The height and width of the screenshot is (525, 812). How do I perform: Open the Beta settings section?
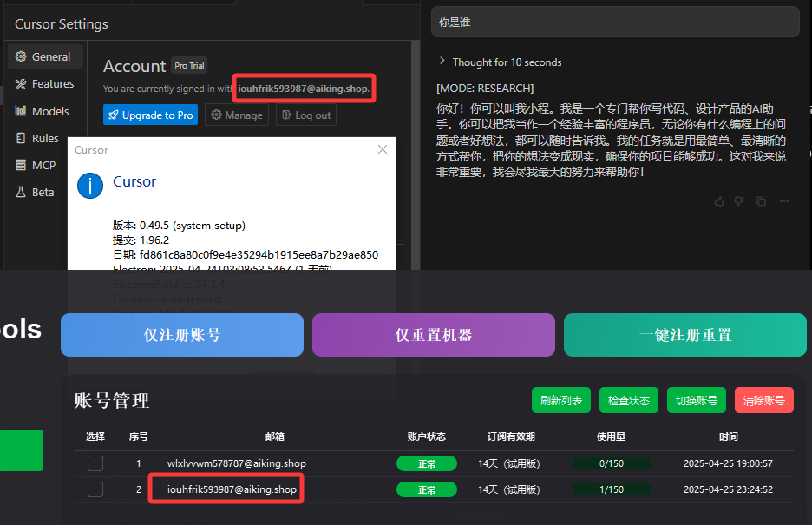click(36, 192)
